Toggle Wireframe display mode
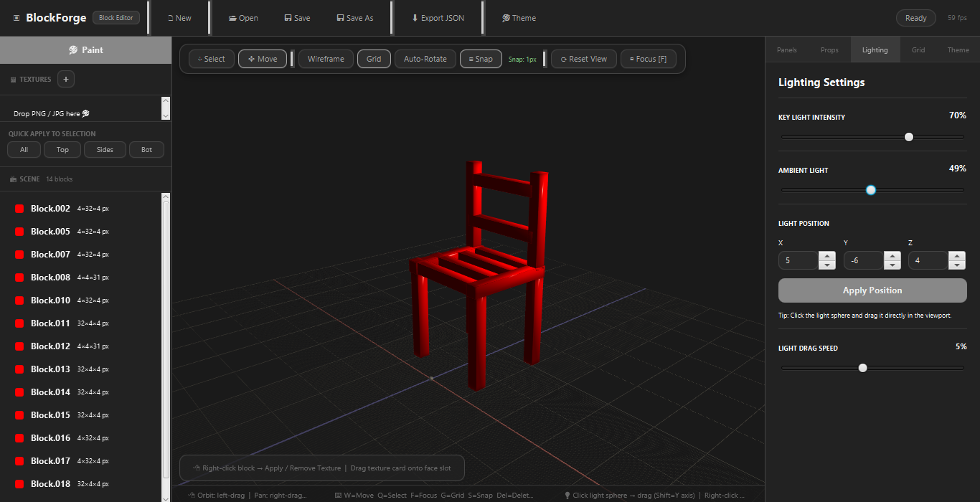980x502 pixels. (x=326, y=59)
